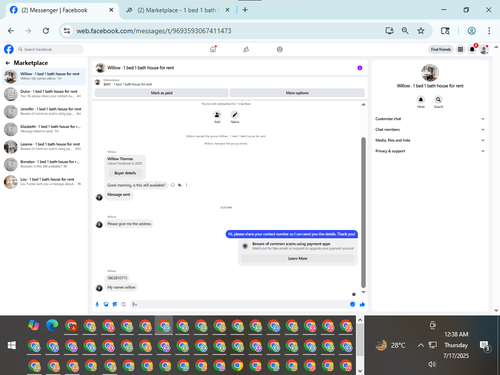Launch Microsoft Edge from the taskbar
500x375 pixels.
[52, 325]
